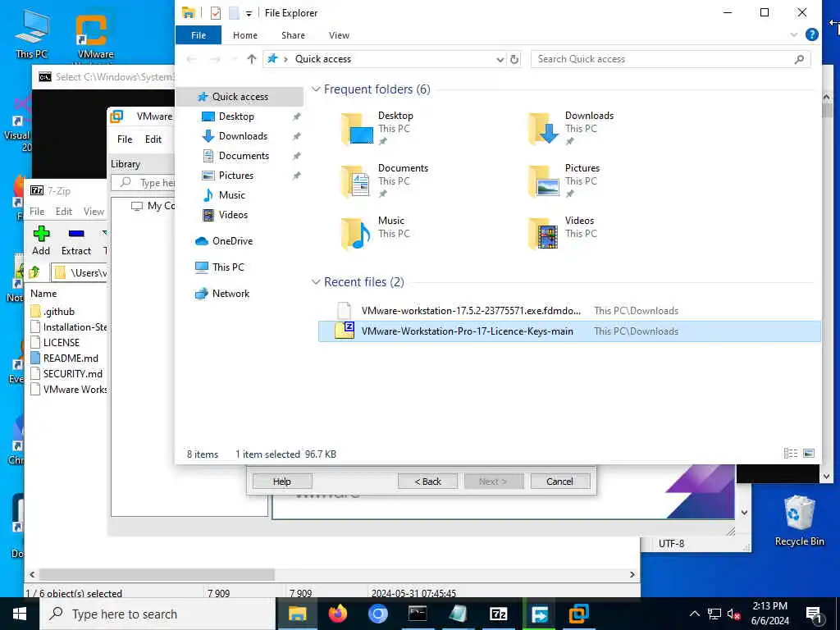840x630 pixels.
Task: Select Downloads in the navigation pane
Action: 243,136
